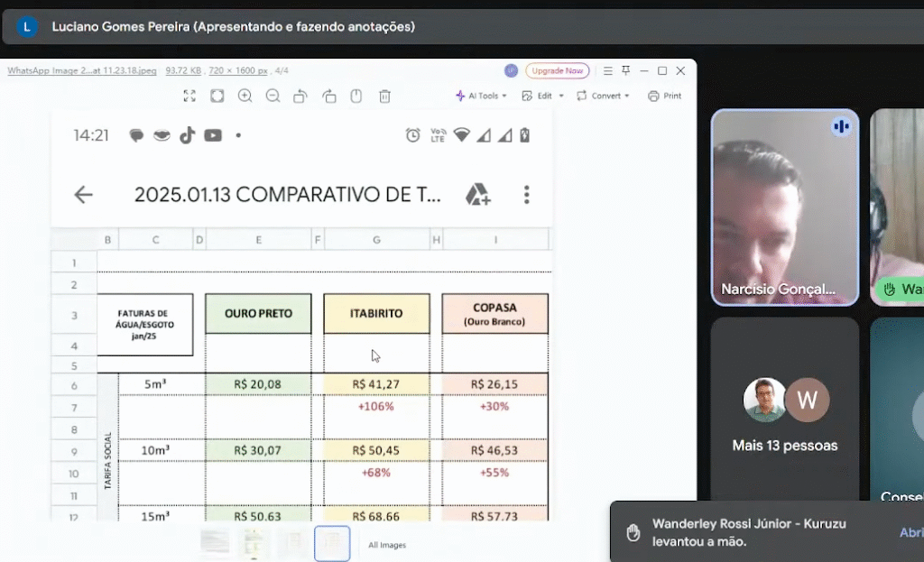Open the Mais 13 pessoas participants tile

point(784,410)
